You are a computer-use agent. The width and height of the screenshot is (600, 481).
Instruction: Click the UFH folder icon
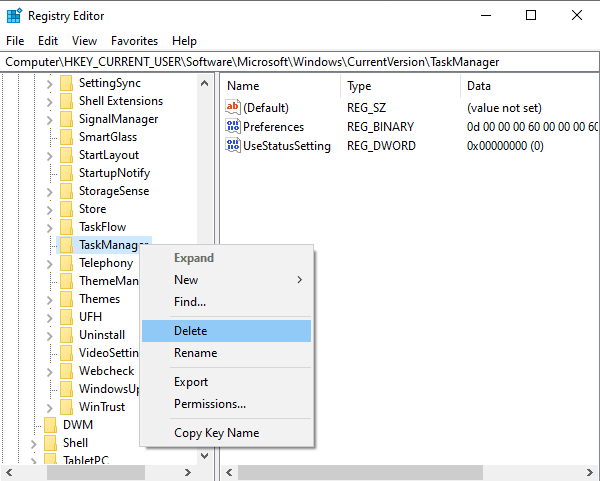click(x=66, y=317)
